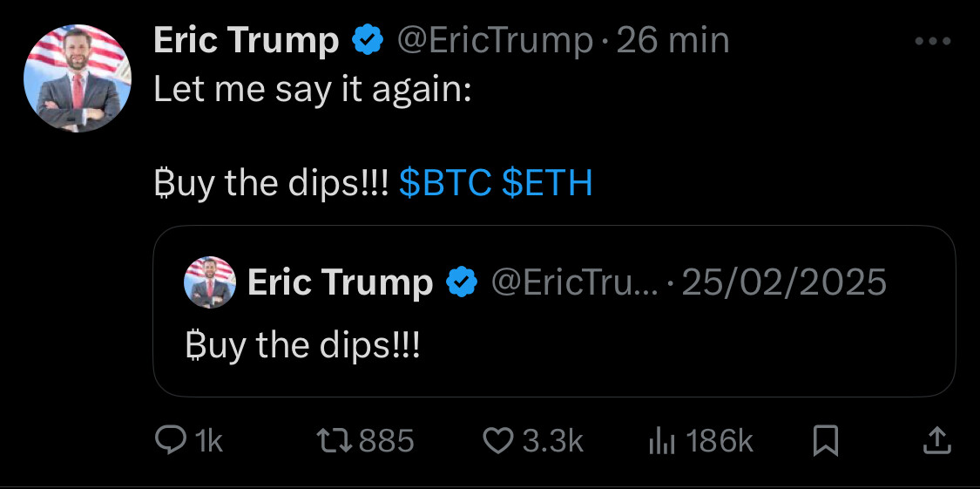Click the reply comment icon
The width and height of the screenshot is (980, 489).
[x=166, y=442]
